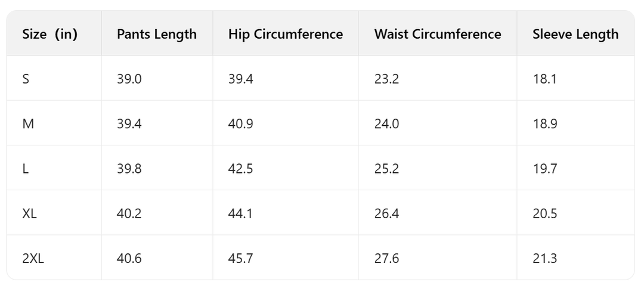The width and height of the screenshot is (644, 288).
Task: Click the 21.3 sleeve length cell
Action: 545,258
